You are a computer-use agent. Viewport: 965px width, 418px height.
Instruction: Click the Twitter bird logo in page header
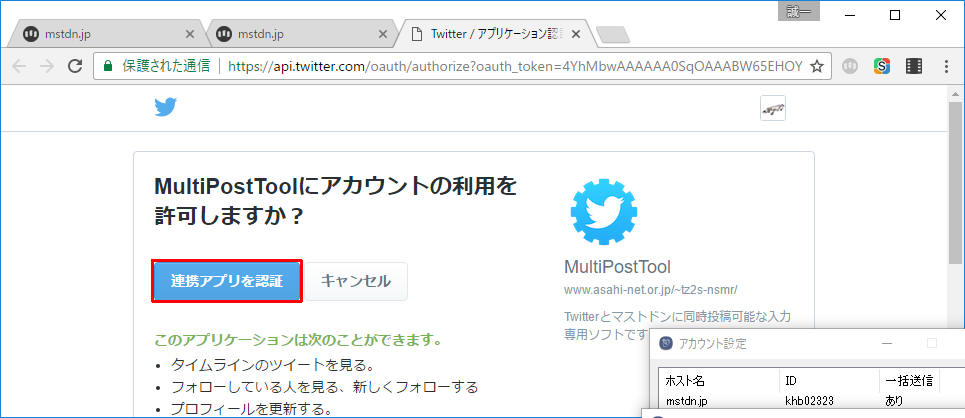pyautogui.click(x=166, y=108)
